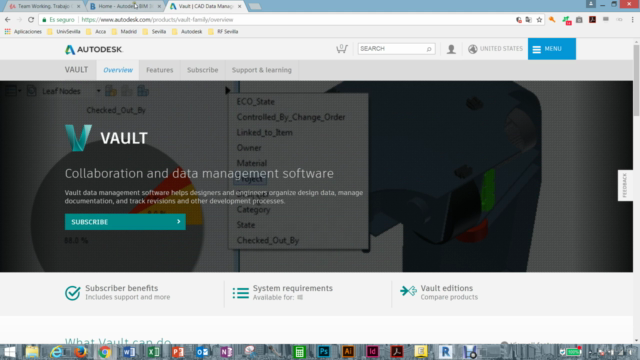640x360 pixels.
Task: Open RF Sevilla bookmark folder
Action: [223, 31]
